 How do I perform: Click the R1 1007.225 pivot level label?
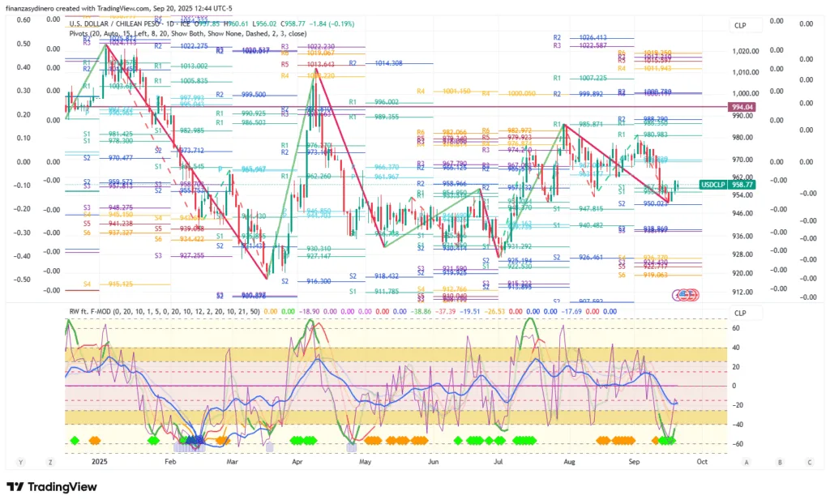pos(580,78)
